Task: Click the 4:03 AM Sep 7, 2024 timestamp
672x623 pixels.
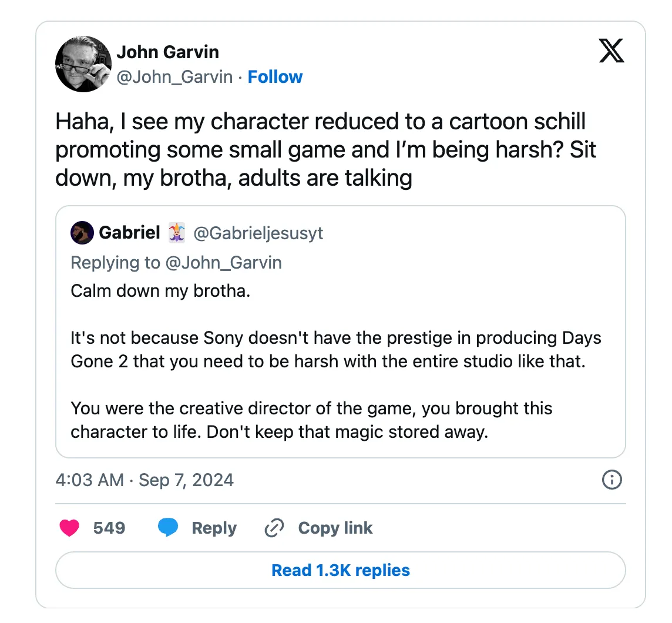Action: click(x=145, y=480)
